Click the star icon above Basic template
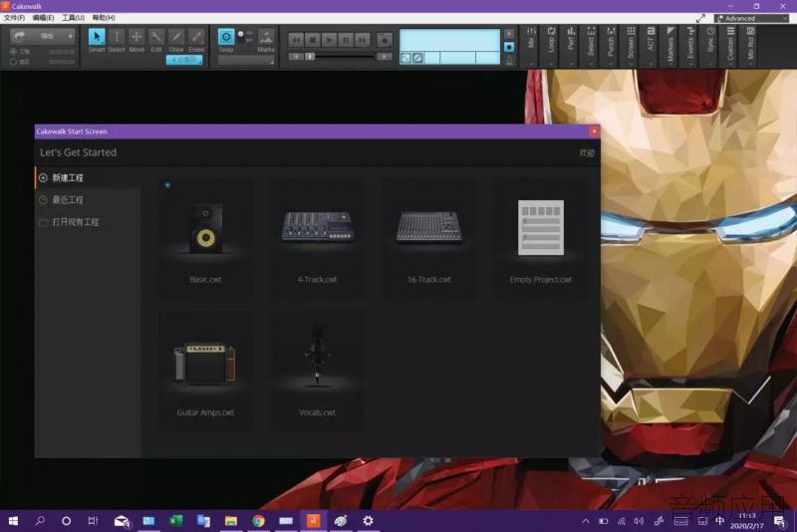 coord(167,185)
